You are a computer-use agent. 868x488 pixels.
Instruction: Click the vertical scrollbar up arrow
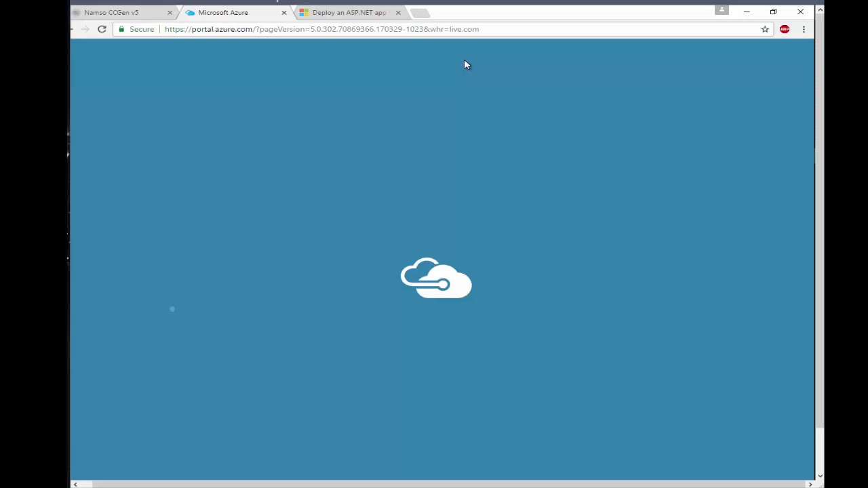point(820,9)
